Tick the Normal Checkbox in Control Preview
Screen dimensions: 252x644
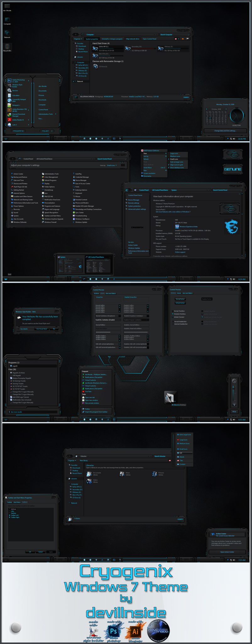pos(173,311)
